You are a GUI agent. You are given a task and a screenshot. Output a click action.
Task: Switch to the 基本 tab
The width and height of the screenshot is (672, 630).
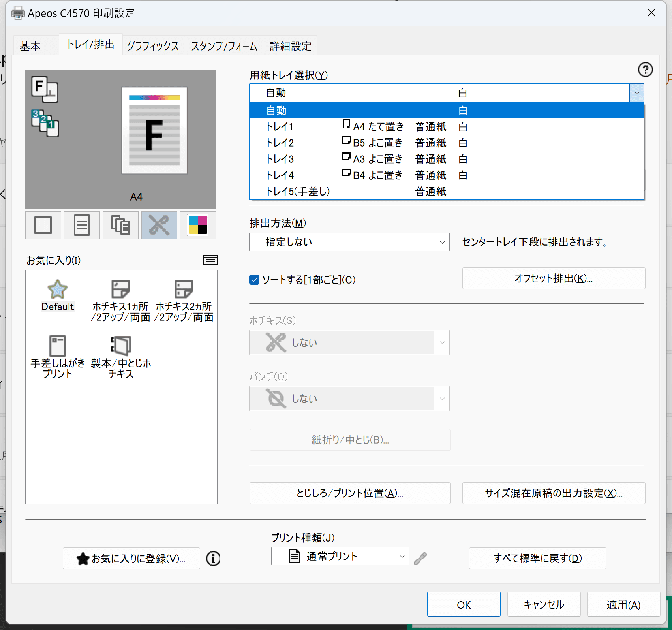point(36,46)
